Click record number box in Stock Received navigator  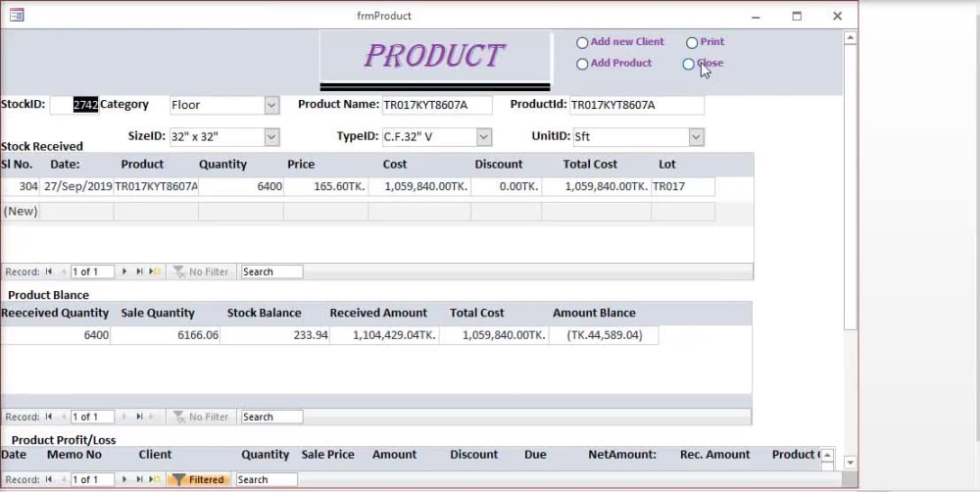coord(92,271)
